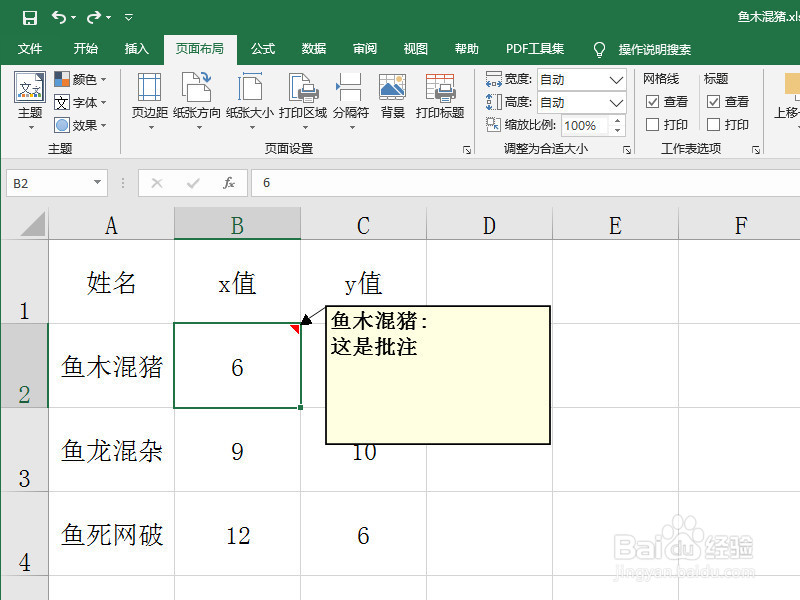This screenshot has height=600, width=800.
Task: Open 工作表选项 dialog launcher
Action: coord(756,149)
